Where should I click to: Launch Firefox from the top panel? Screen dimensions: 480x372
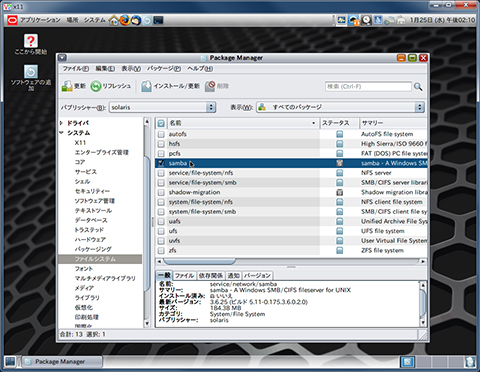pos(125,20)
